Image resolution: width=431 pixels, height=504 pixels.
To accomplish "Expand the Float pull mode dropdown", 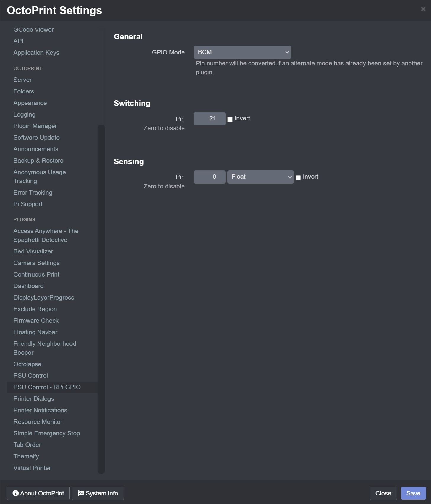I will (x=260, y=177).
